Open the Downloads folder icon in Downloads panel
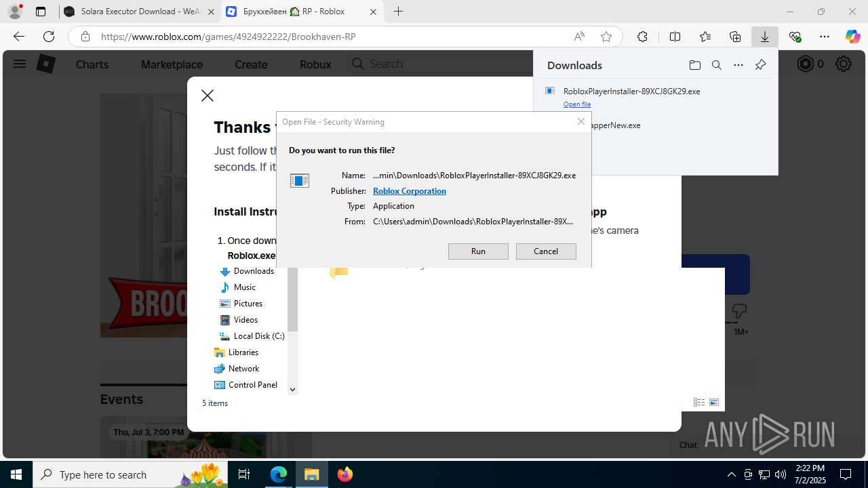868x488 pixels. click(x=695, y=65)
